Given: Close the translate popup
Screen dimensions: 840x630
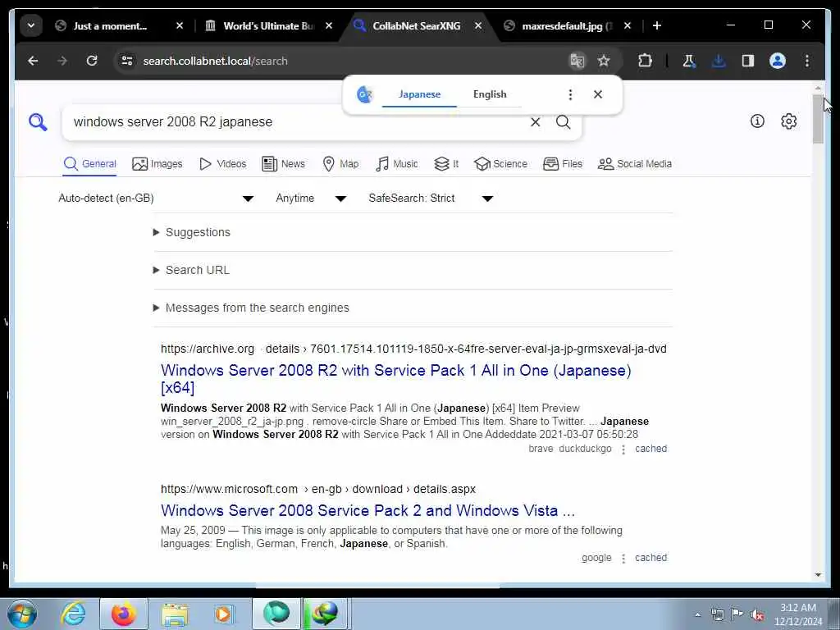Looking at the screenshot, I should click(x=598, y=94).
